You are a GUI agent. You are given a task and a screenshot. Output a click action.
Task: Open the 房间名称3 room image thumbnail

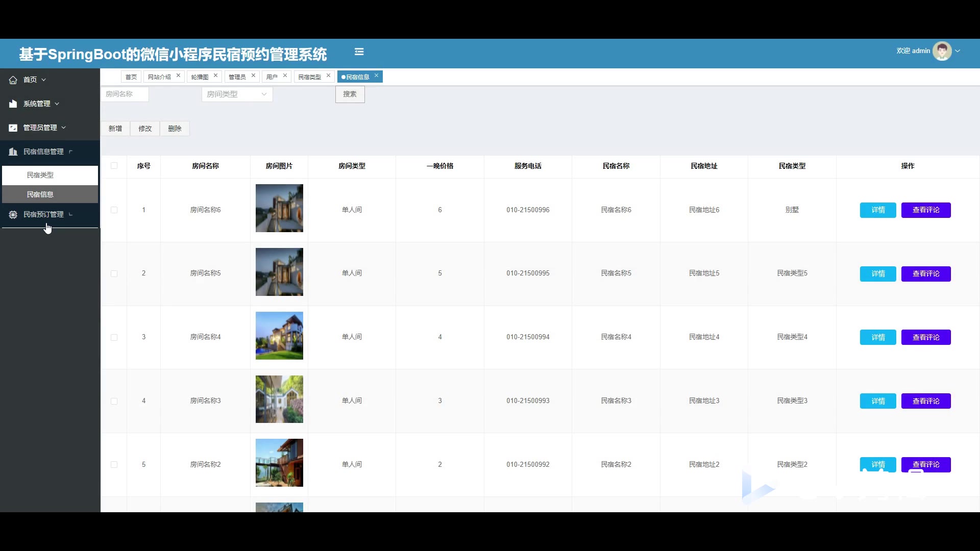tap(279, 399)
